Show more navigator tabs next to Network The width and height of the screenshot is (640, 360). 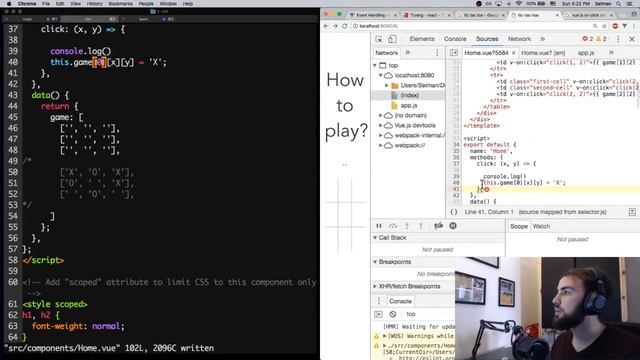(x=407, y=53)
